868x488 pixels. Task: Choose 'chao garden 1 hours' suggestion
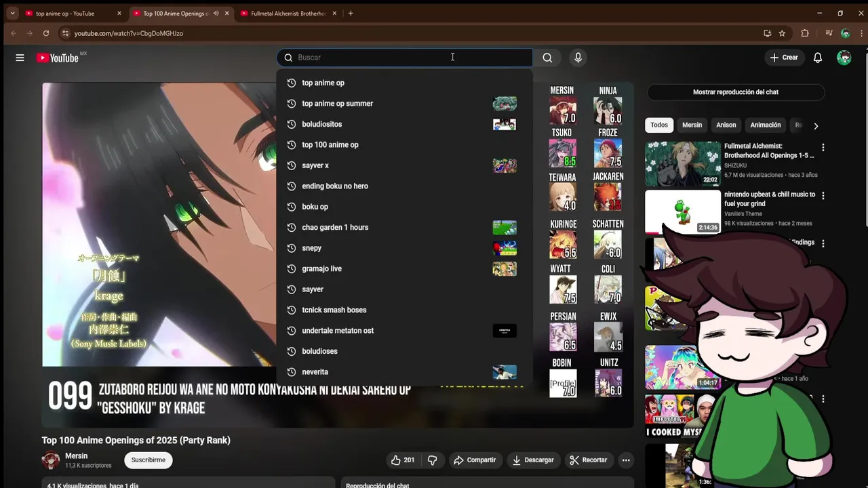(x=404, y=228)
